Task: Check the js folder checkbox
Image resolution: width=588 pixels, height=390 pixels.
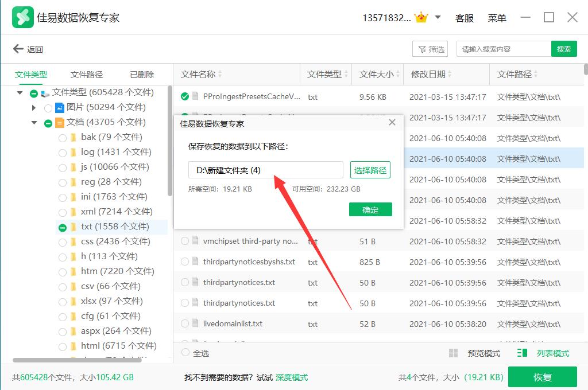Action: 63,168
